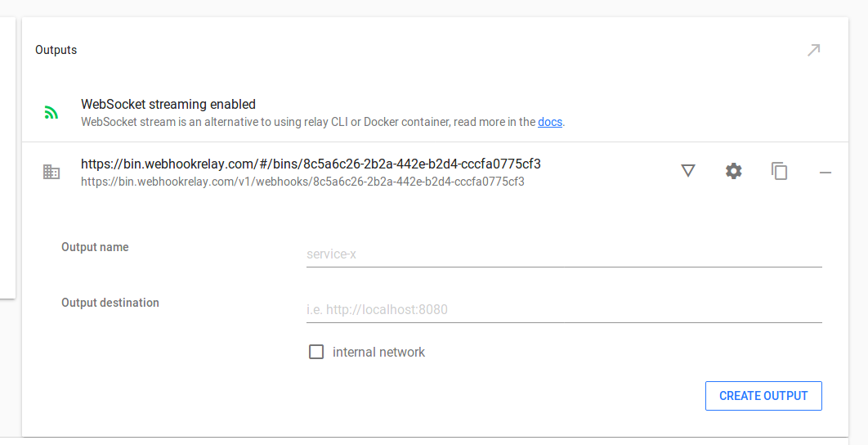Click the minus icon on the output row
Screen dimensions: 868x445
point(825,172)
